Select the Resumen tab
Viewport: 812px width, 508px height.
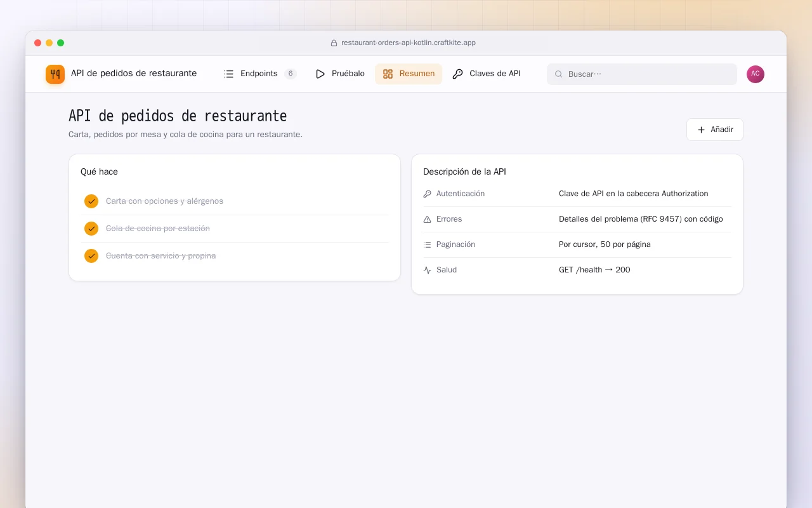click(x=409, y=74)
